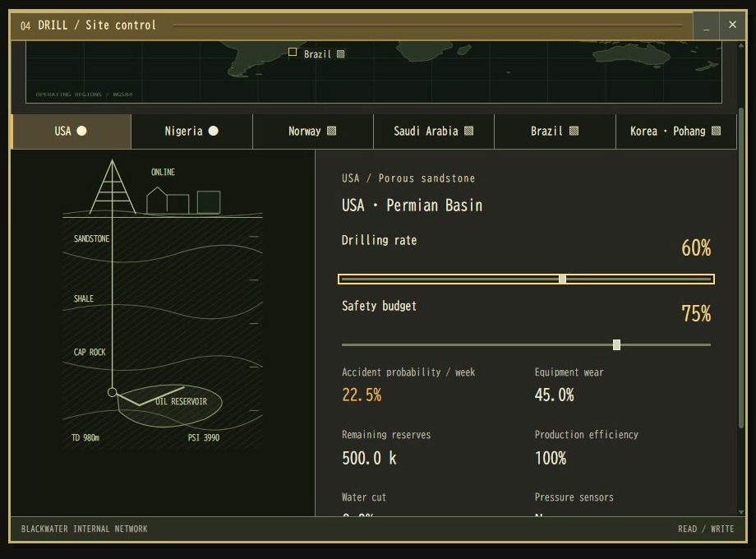The height and width of the screenshot is (559, 756).
Task: Click the "Accident probability / week" label
Action: 408,372
